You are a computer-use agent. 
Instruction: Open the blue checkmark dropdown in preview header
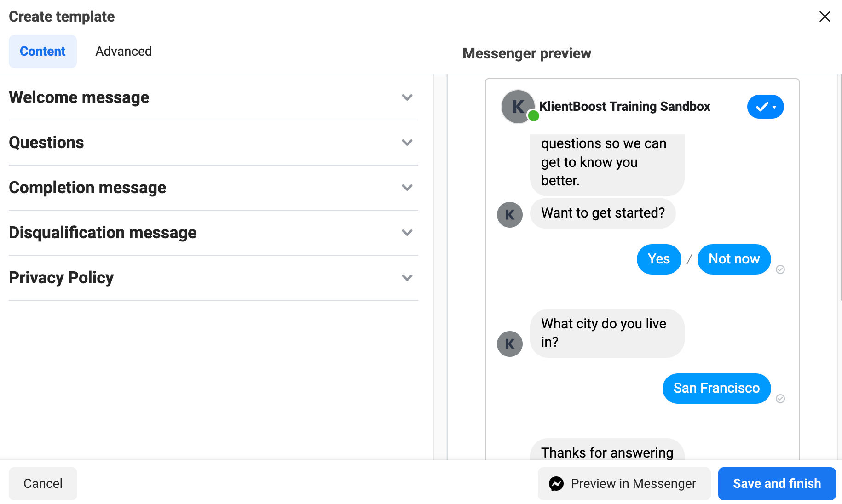[765, 107]
